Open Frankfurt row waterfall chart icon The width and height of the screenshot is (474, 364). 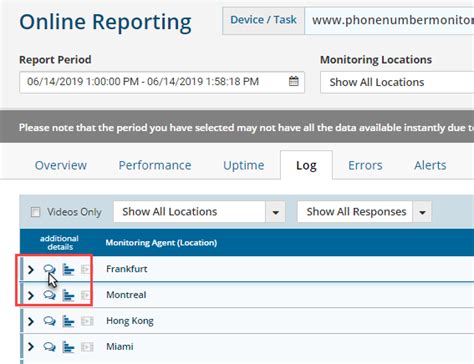(x=68, y=269)
